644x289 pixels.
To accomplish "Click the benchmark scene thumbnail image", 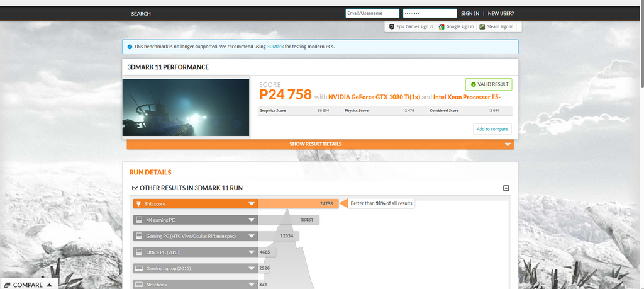I will tap(186, 107).
